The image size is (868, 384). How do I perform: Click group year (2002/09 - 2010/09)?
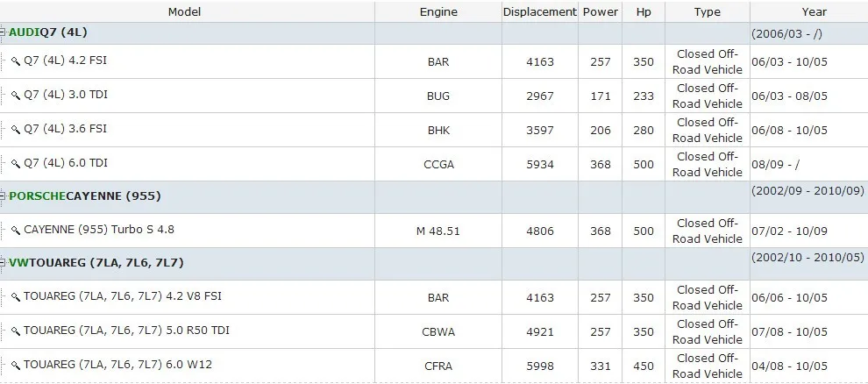coord(808,190)
